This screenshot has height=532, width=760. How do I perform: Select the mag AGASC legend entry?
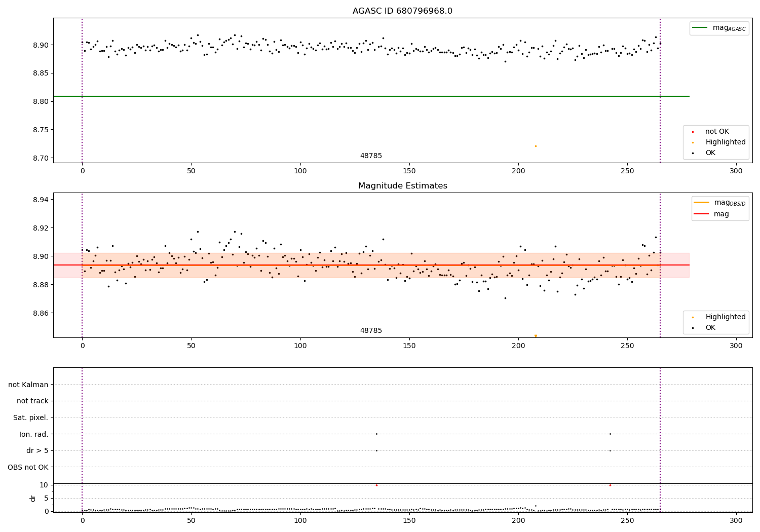[719, 28]
